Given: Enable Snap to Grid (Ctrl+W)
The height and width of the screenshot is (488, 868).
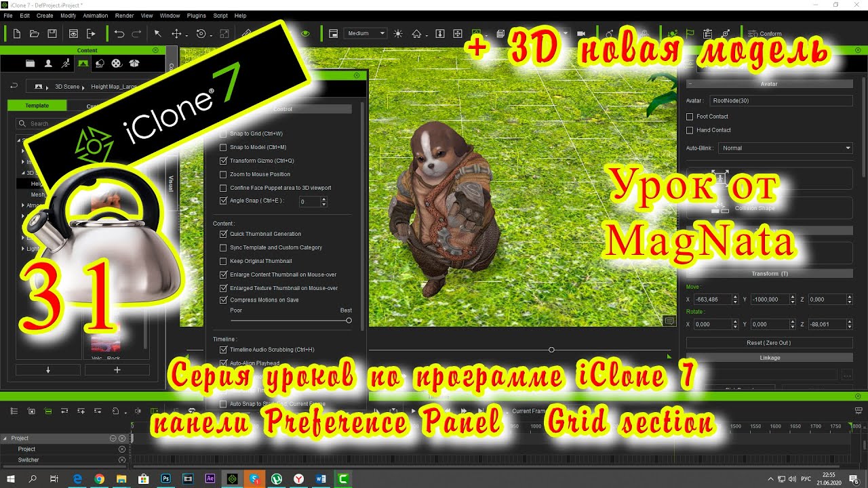Looking at the screenshot, I should 224,134.
